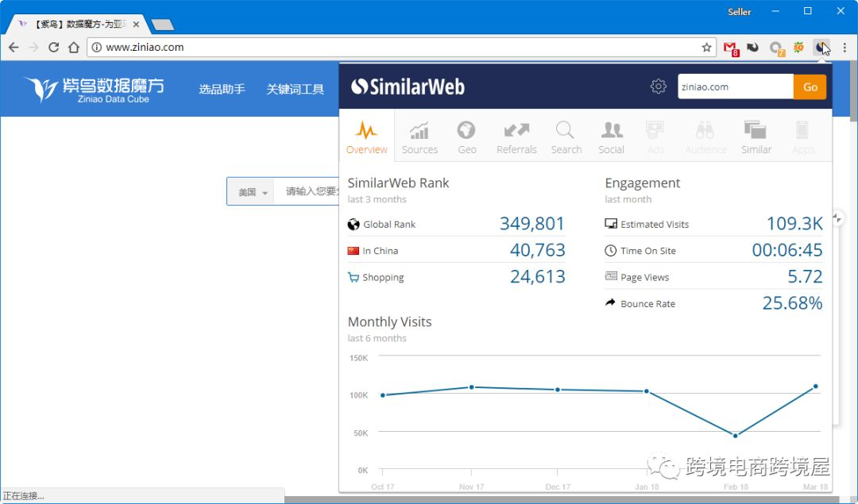This screenshot has width=858, height=504.
Task: Open the 关键词工具 menu item
Action: pos(295,89)
